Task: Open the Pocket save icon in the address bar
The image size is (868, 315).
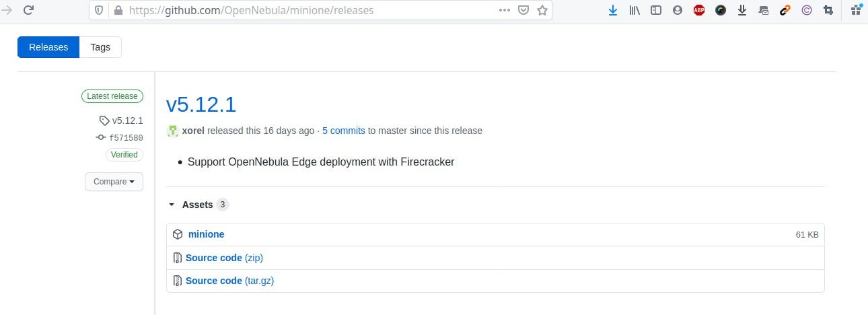Action: (523, 10)
